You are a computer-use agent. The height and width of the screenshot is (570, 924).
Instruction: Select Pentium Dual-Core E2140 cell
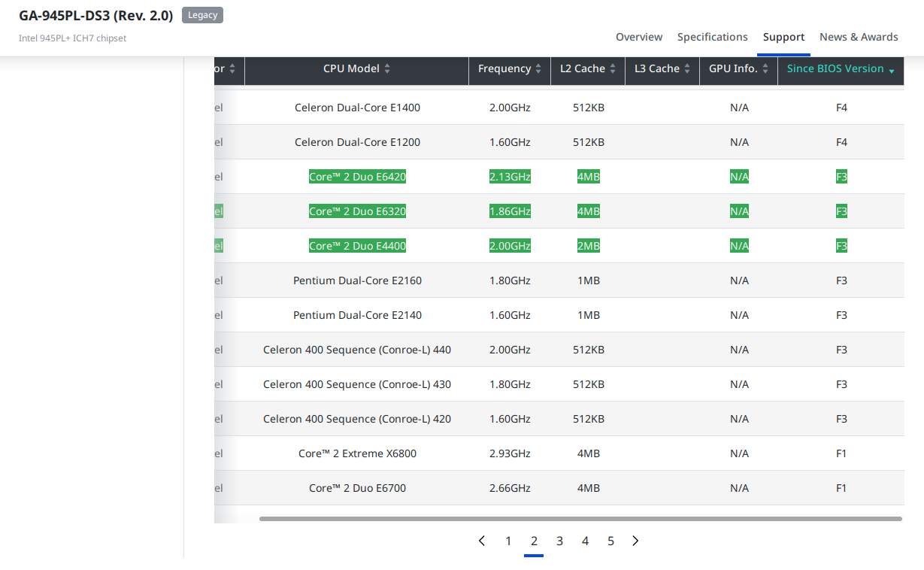tap(357, 315)
